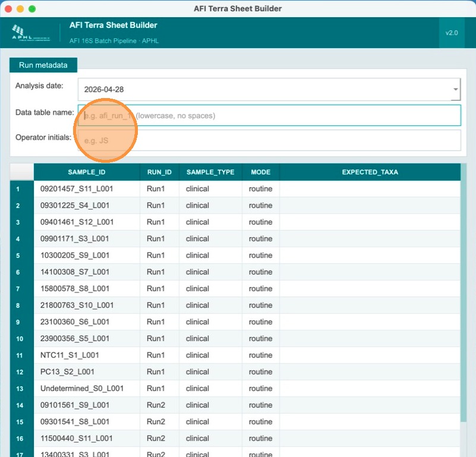Close the AFI Terra Sheet Builder window
The width and height of the screenshot is (476, 457).
(x=8, y=9)
